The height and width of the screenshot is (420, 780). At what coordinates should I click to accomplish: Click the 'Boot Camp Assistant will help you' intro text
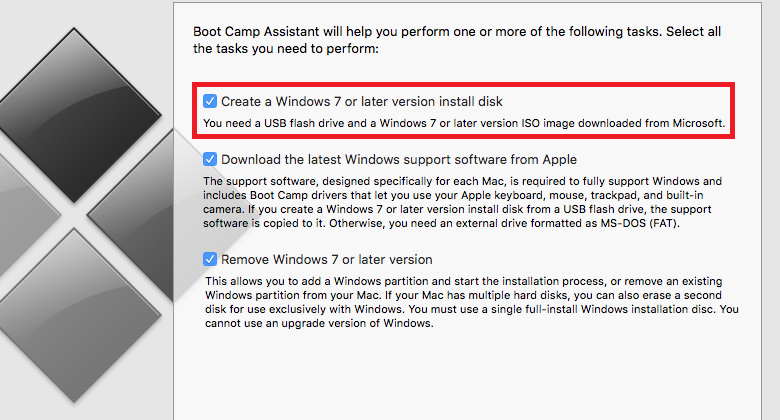click(x=457, y=40)
